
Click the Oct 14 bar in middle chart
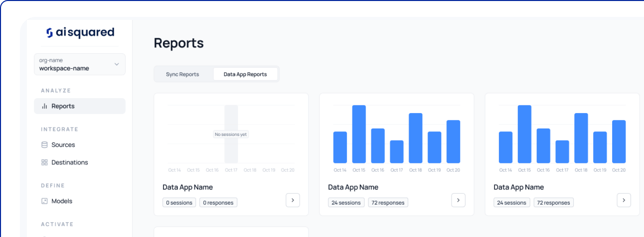(340, 147)
